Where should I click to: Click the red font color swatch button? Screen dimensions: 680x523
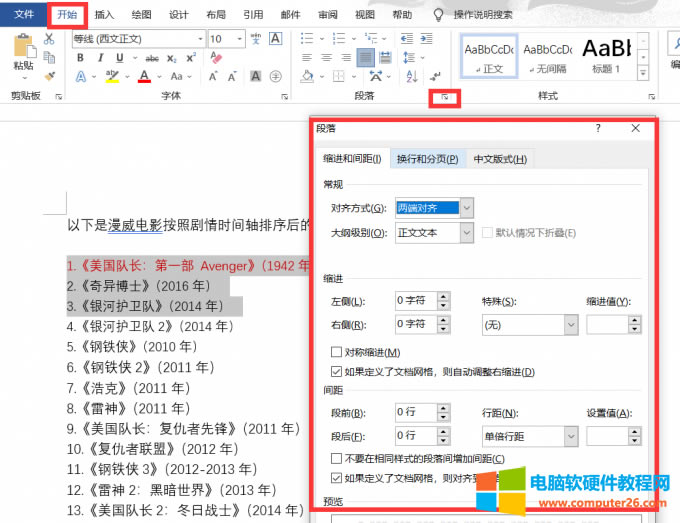click(145, 77)
